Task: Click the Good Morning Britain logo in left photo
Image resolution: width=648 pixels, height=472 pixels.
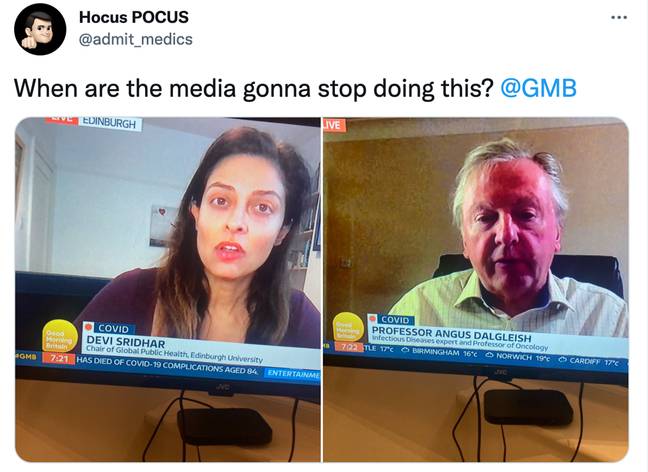Action: (60, 336)
